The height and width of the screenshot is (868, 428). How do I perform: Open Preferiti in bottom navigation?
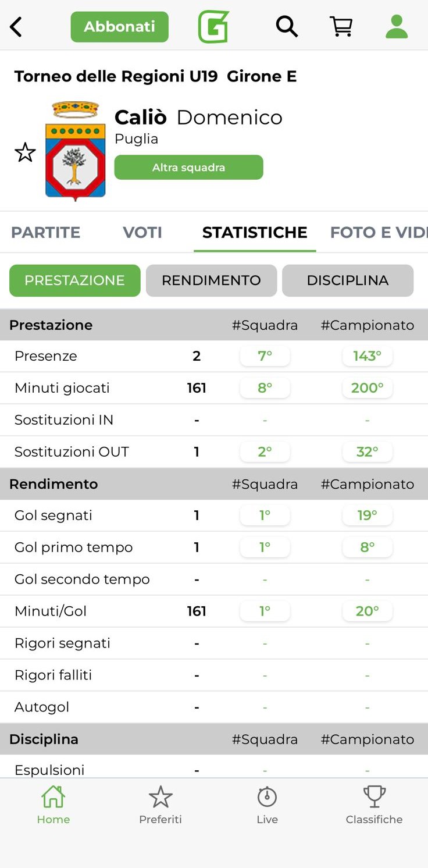point(160,805)
